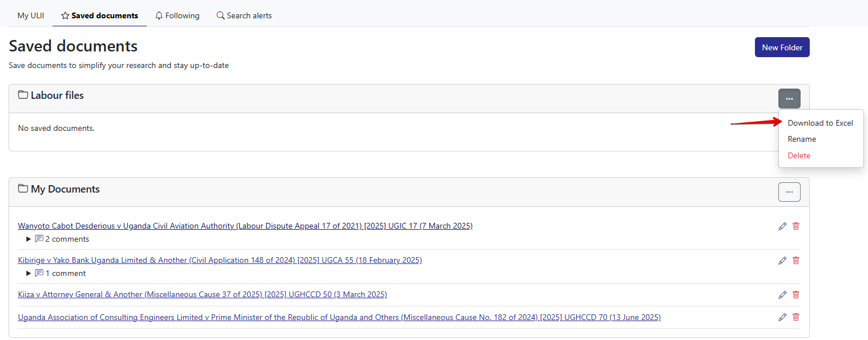Click trash icon for Kiiza v Attorney General

tap(796, 295)
